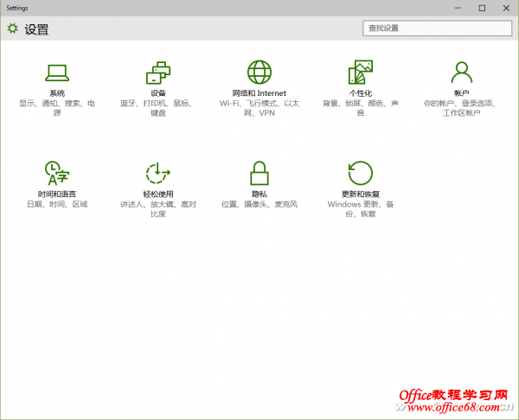Click description 背景、锁屏、颜色、声音

tap(361, 108)
